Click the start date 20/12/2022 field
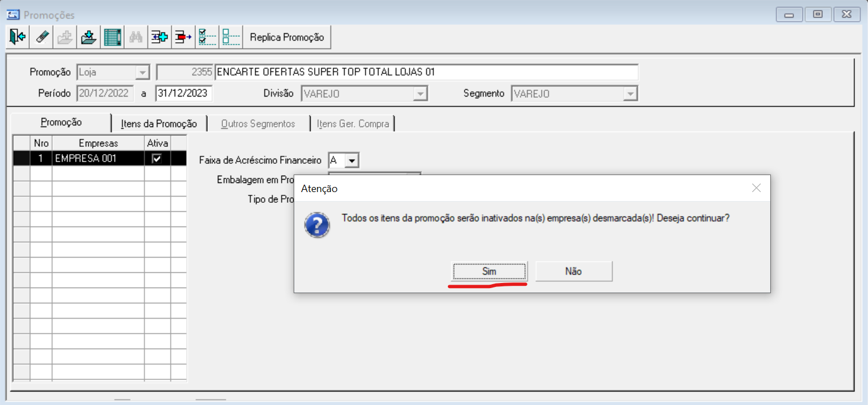Viewport: 868px width, 405px height. 105,93
